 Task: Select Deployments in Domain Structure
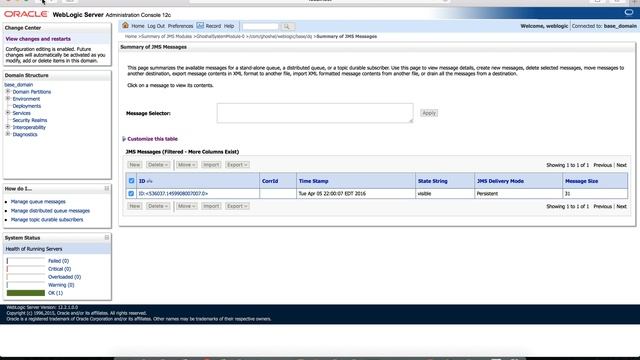(27, 106)
